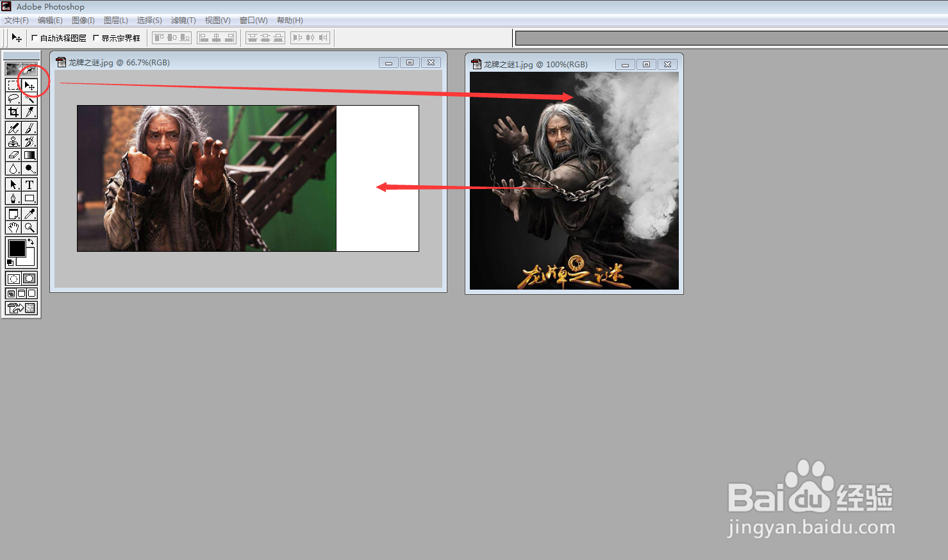Open the 编辑(E) menu

(x=50, y=21)
